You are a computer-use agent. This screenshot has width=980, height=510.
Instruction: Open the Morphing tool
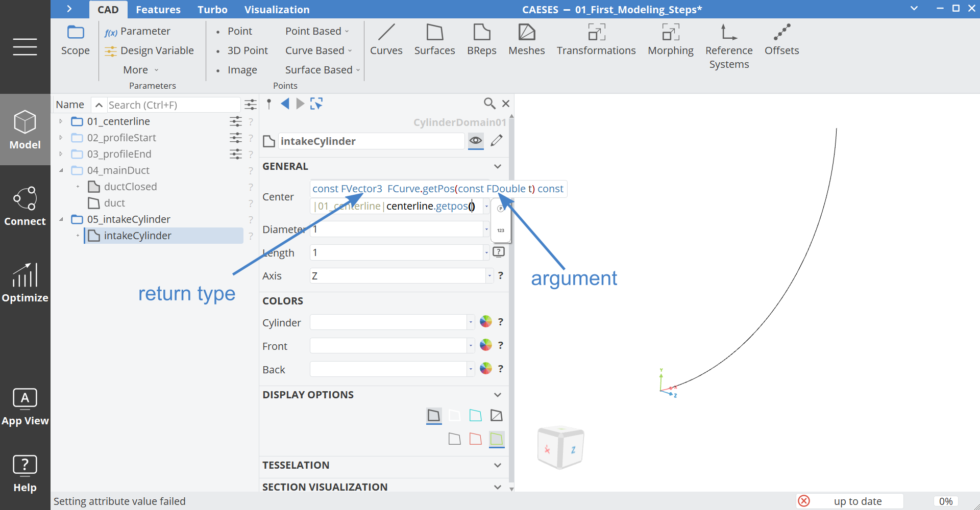(670, 40)
